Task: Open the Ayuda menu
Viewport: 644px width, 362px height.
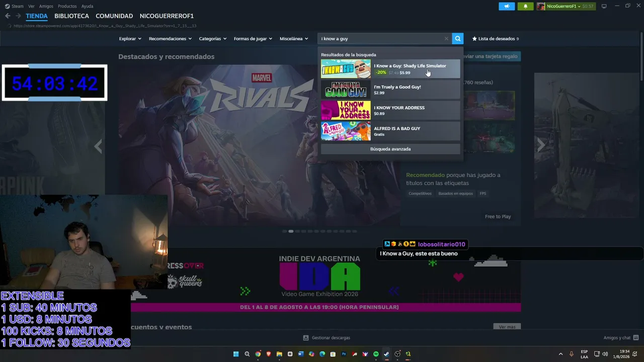Action: click(87, 6)
